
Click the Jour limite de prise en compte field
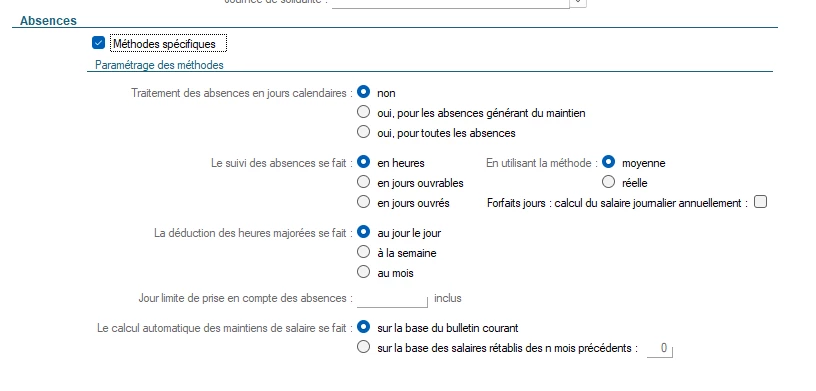click(x=392, y=299)
